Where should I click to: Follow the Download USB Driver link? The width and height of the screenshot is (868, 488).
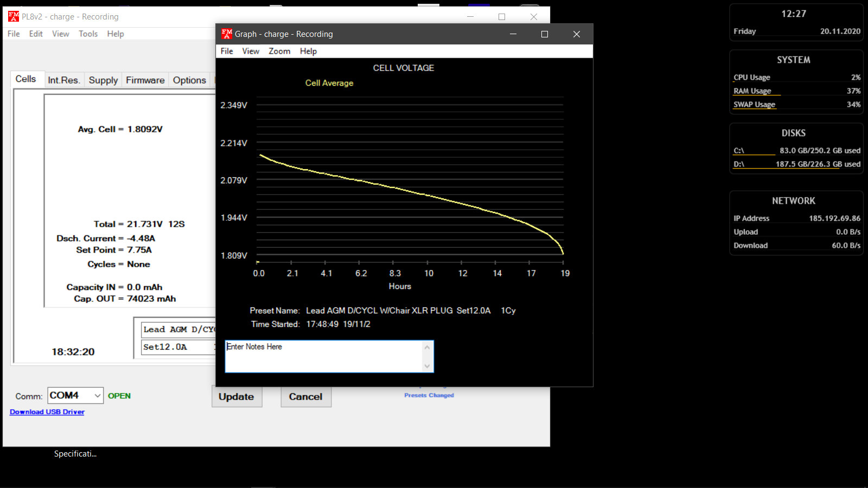click(x=47, y=412)
